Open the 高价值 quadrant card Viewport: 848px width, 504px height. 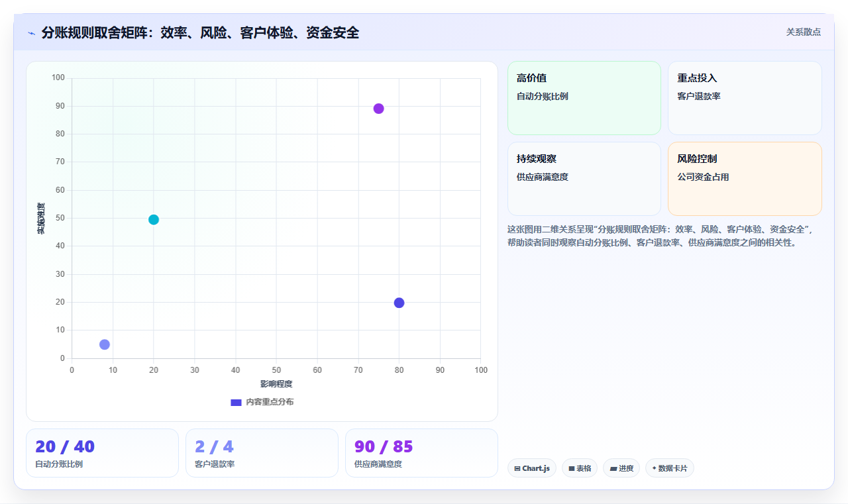[x=584, y=98]
